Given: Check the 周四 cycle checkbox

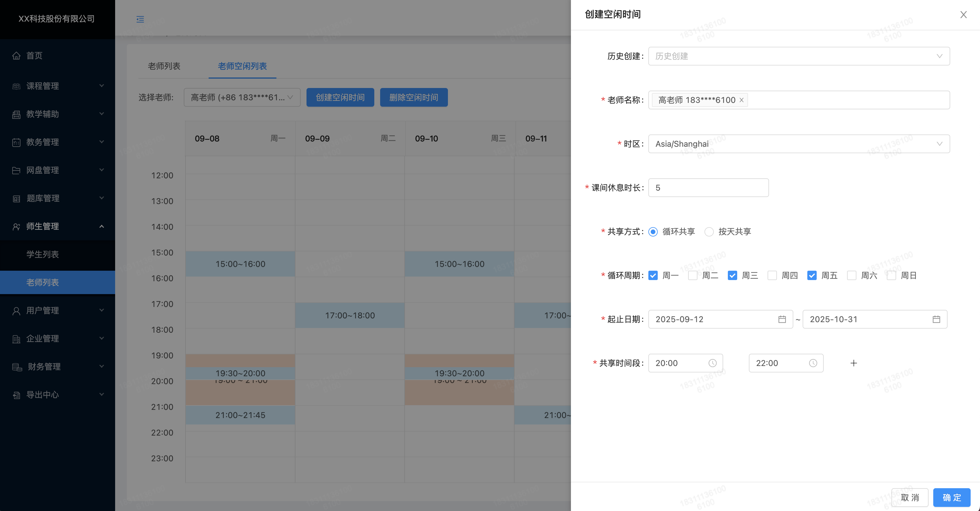Looking at the screenshot, I should point(772,275).
